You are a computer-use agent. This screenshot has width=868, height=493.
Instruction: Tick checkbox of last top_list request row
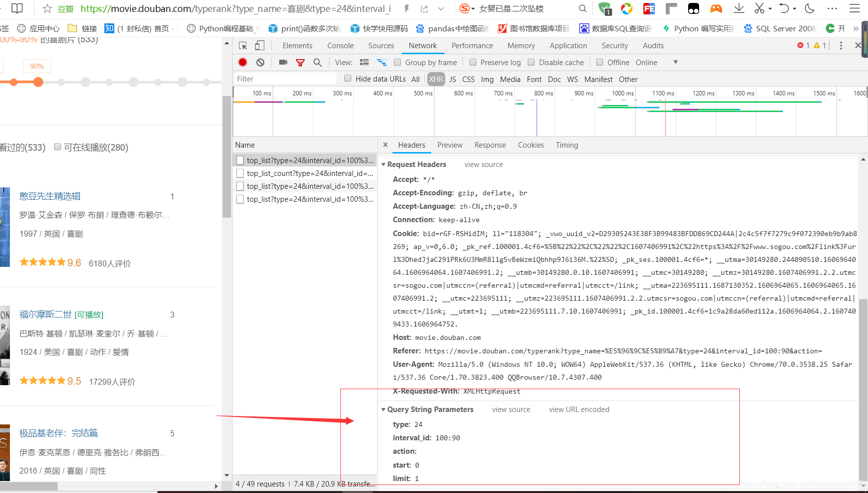coord(240,199)
